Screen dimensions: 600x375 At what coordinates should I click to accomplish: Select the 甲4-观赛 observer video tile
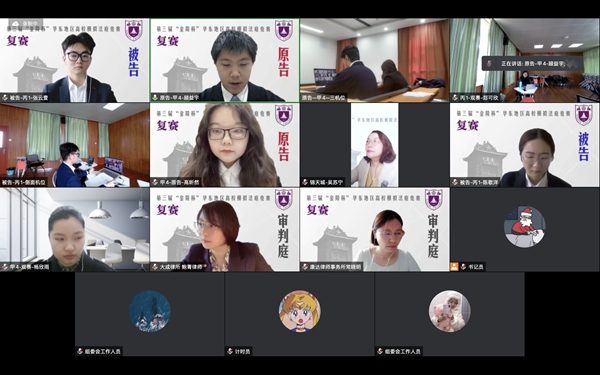coord(75,230)
